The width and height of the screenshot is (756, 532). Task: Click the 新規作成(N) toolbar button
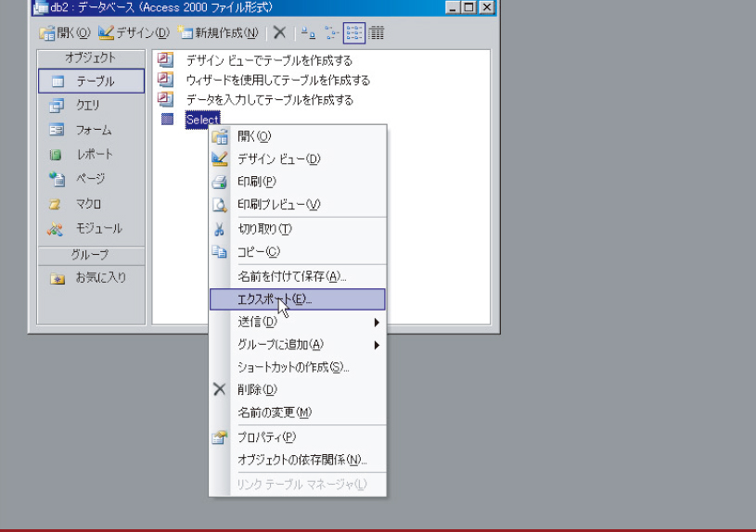pyautogui.click(x=218, y=32)
